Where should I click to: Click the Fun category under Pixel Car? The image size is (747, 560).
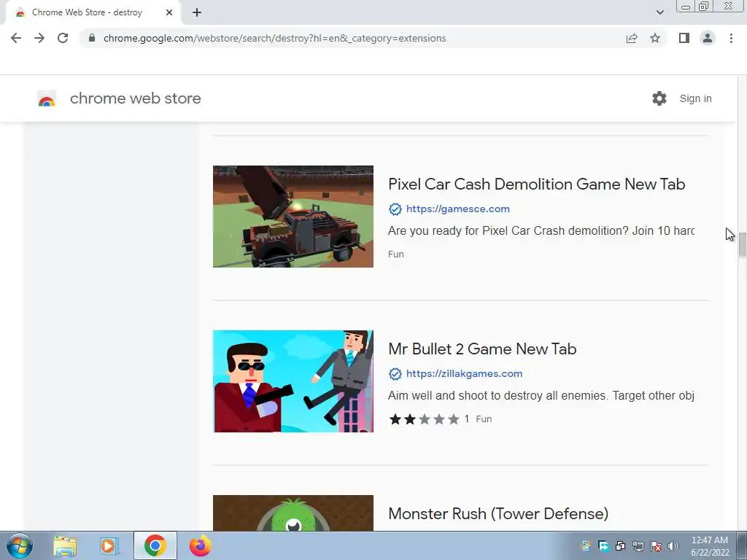coord(396,254)
